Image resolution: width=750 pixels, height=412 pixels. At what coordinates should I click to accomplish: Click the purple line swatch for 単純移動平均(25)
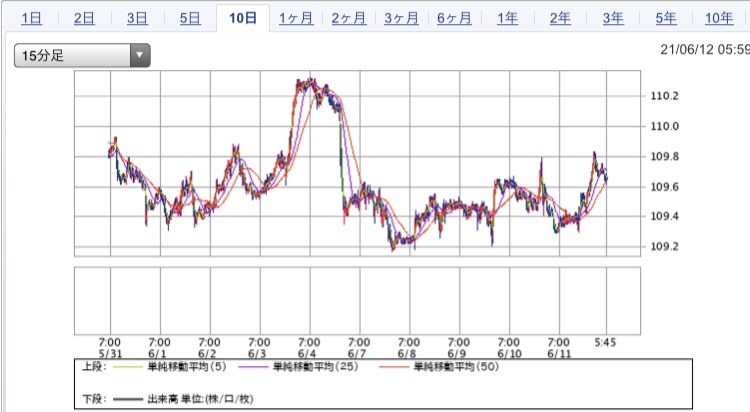click(254, 367)
